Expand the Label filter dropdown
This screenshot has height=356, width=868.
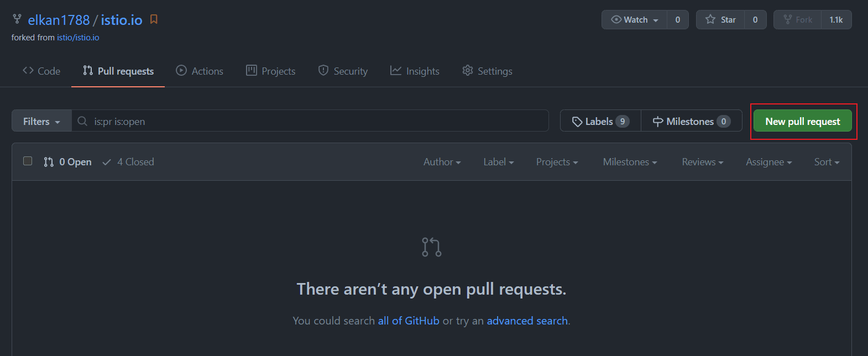(499, 162)
